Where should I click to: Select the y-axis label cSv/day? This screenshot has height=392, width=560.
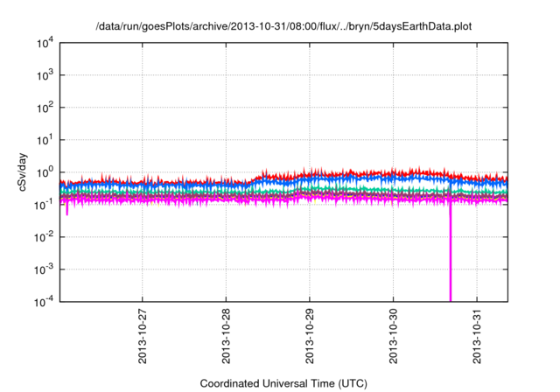[x=23, y=172]
